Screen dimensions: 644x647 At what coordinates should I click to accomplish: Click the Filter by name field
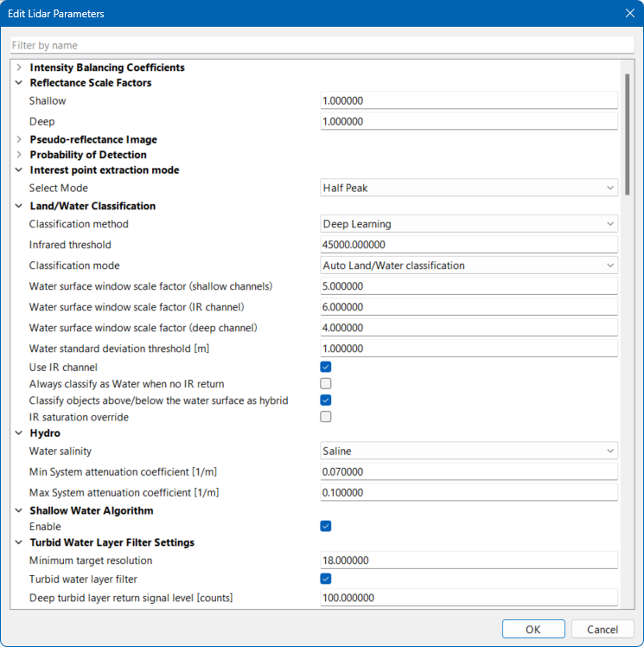pos(322,45)
